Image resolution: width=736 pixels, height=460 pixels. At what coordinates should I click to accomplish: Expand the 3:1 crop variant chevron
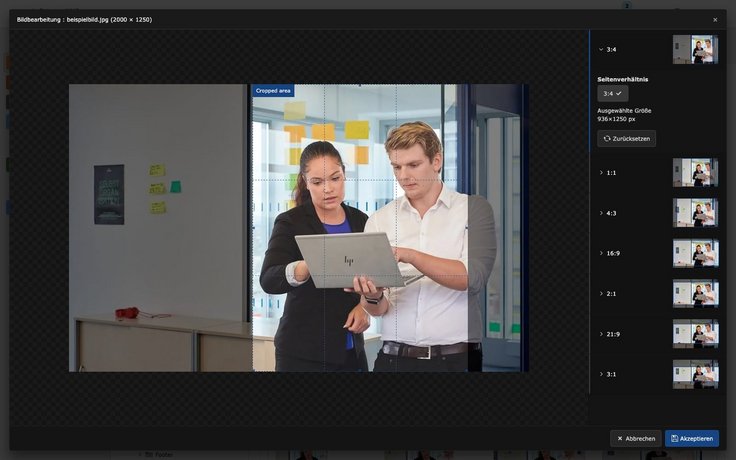pyautogui.click(x=601, y=374)
